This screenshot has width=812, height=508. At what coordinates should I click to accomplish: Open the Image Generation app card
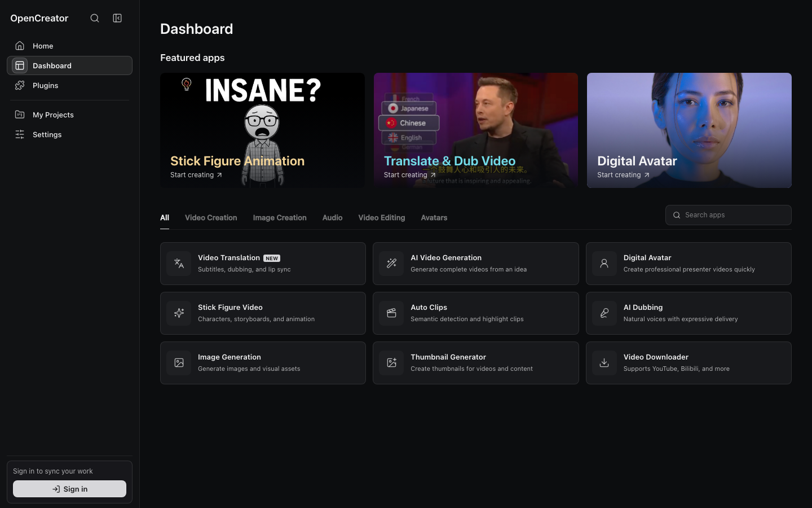(263, 363)
